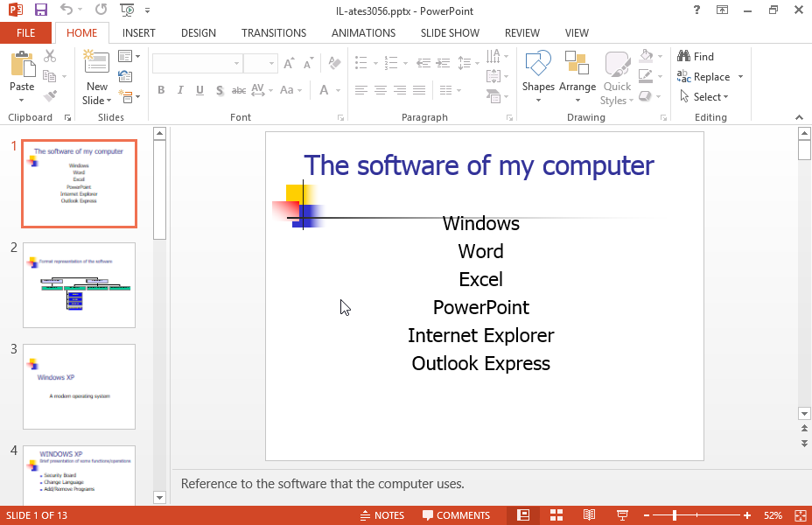
Task: Open the font size combo box
Action: coord(261,63)
